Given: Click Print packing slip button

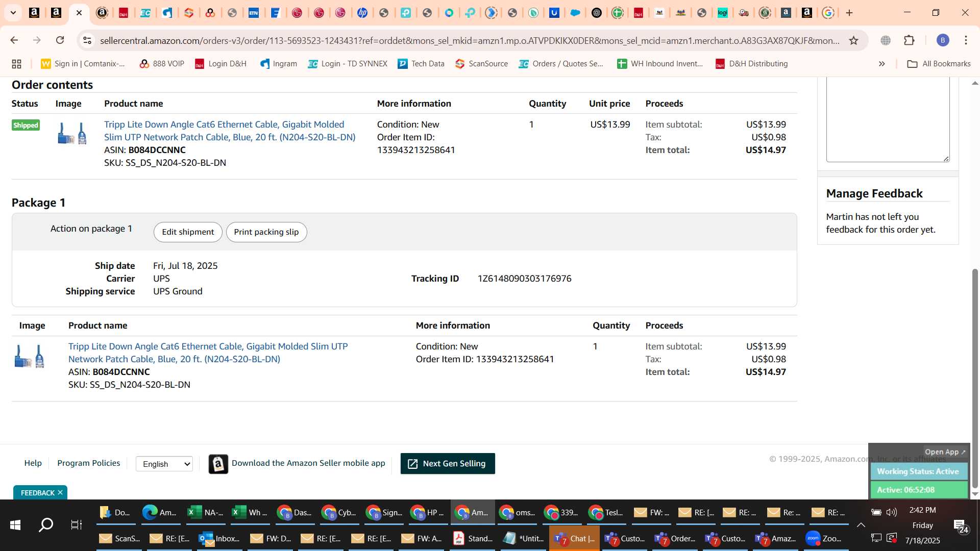Looking at the screenshot, I should 266,232.
